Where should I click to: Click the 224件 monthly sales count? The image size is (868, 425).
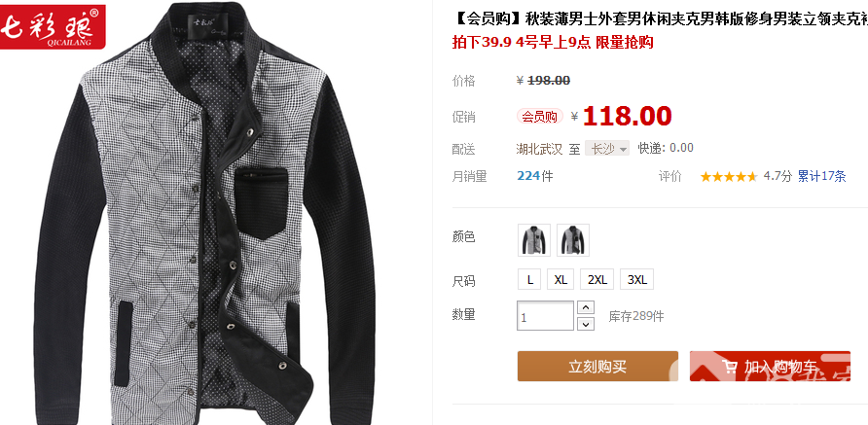535,176
